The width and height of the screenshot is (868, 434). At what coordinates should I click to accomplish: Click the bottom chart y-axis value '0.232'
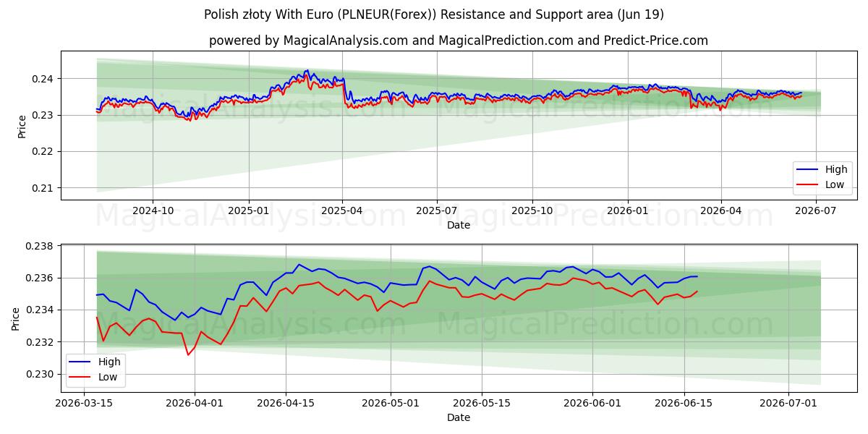[x=40, y=342]
